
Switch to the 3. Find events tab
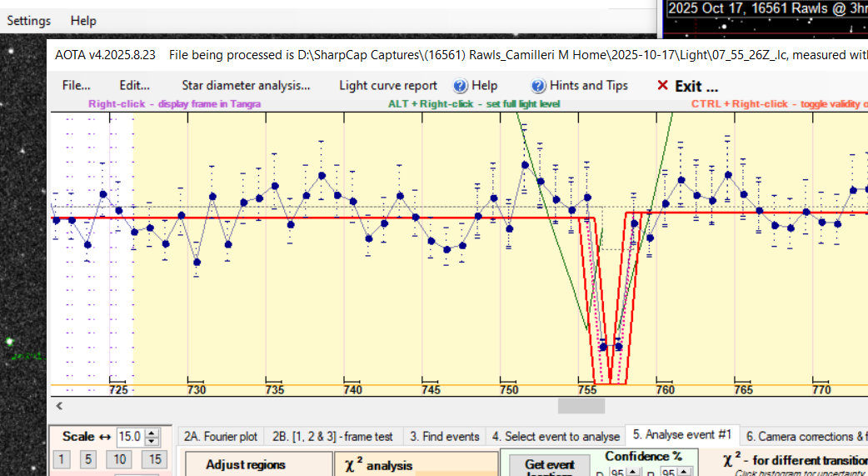(x=444, y=436)
